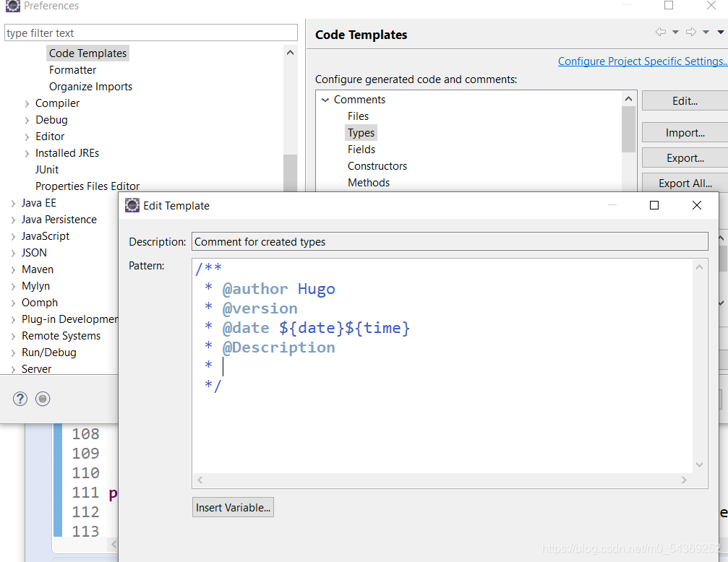
Task: Click the Pattern horizontal scroll left arrow
Action: [200, 480]
